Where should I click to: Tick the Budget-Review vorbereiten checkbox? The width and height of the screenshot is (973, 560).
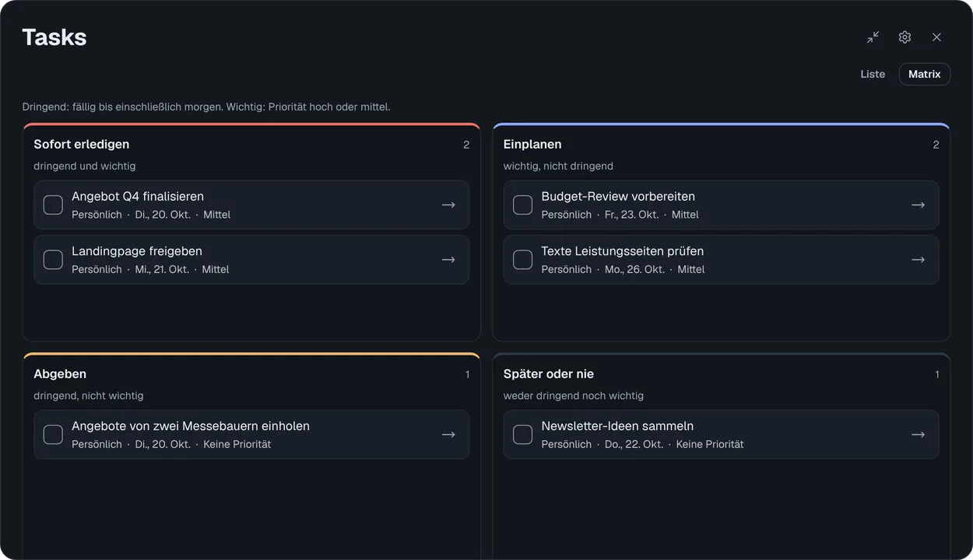pyautogui.click(x=523, y=205)
